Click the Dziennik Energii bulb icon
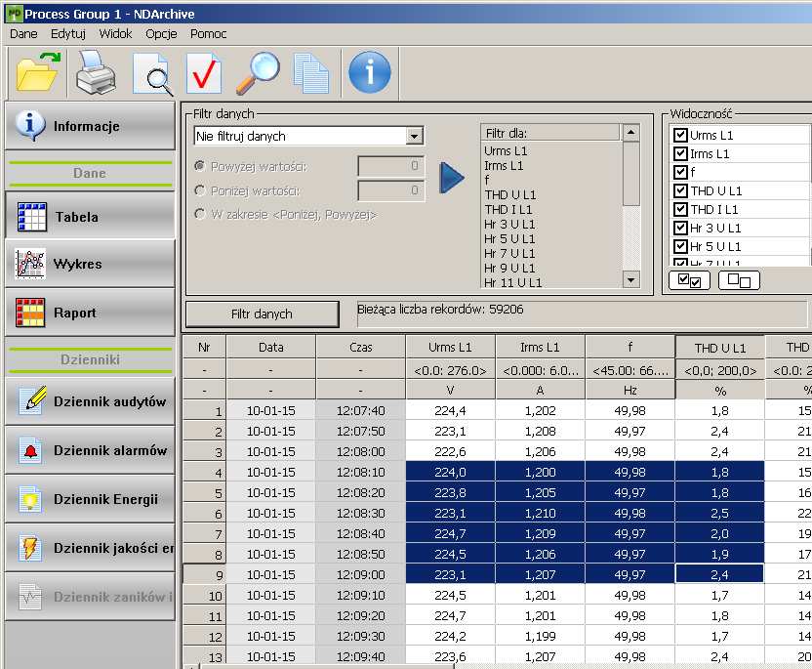 point(30,499)
